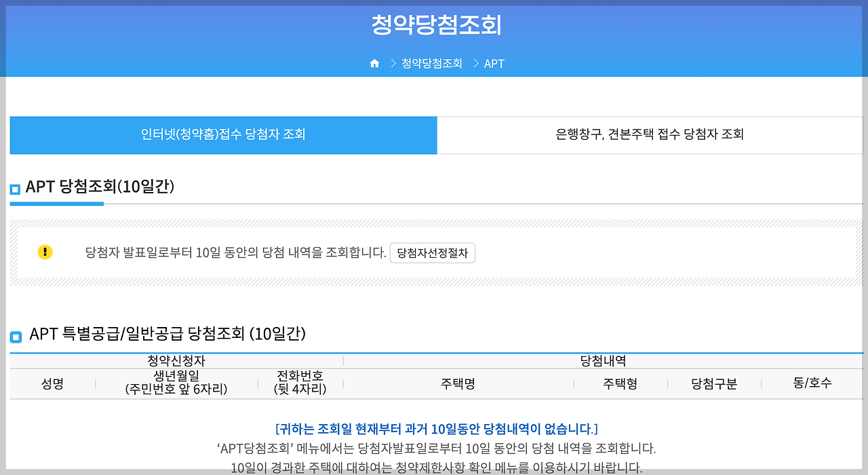
Task: Click the 당첨구분 column header
Action: click(x=714, y=383)
